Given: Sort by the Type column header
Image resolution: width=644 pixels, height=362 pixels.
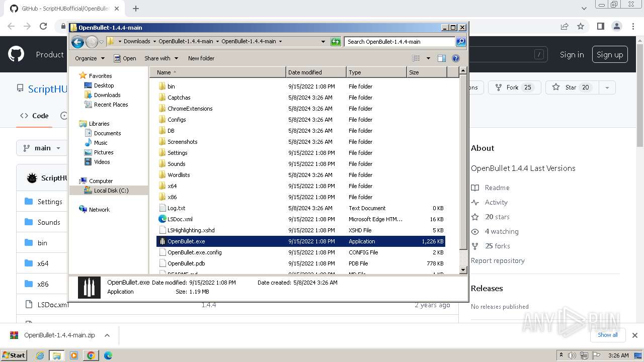Looking at the screenshot, I should click(376, 72).
